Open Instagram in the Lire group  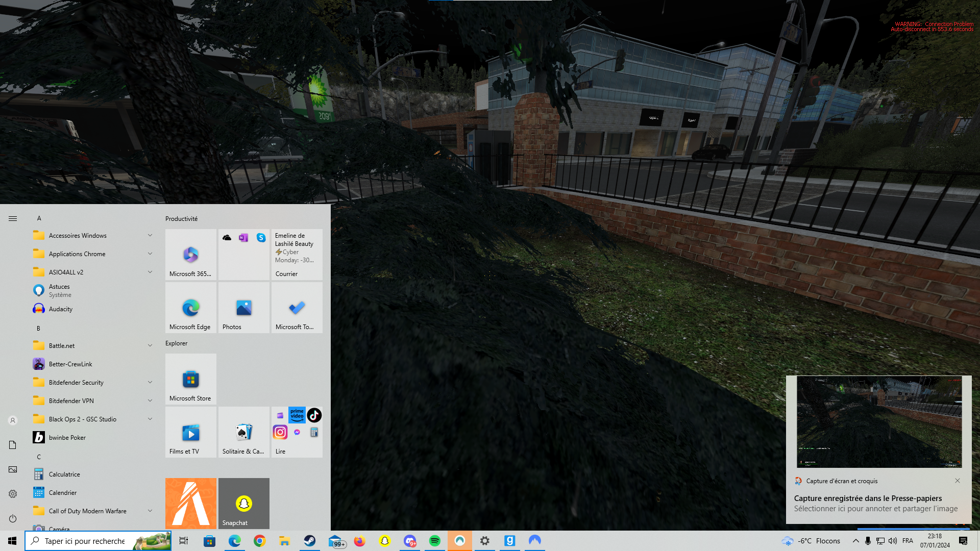[x=280, y=432]
